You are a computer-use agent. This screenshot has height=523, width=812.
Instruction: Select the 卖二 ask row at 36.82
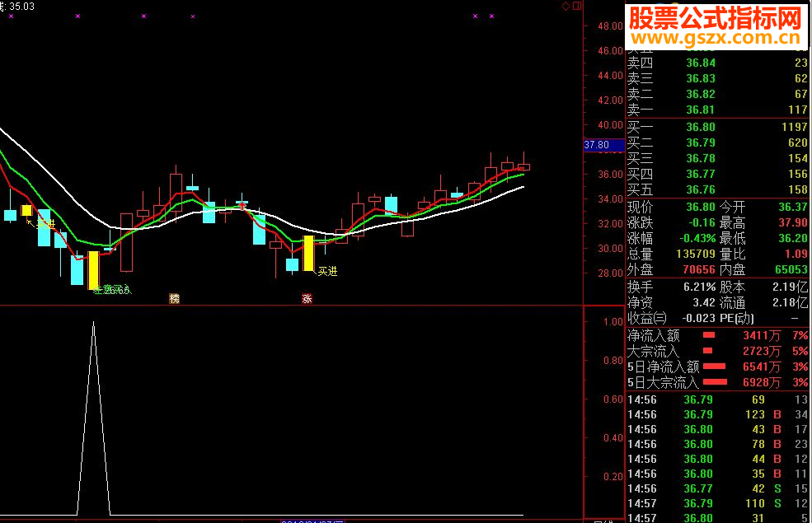(717, 94)
